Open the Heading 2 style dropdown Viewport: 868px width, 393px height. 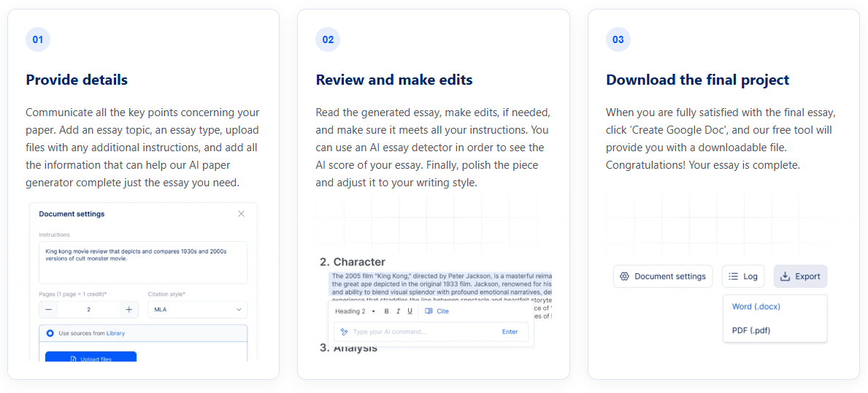point(355,311)
